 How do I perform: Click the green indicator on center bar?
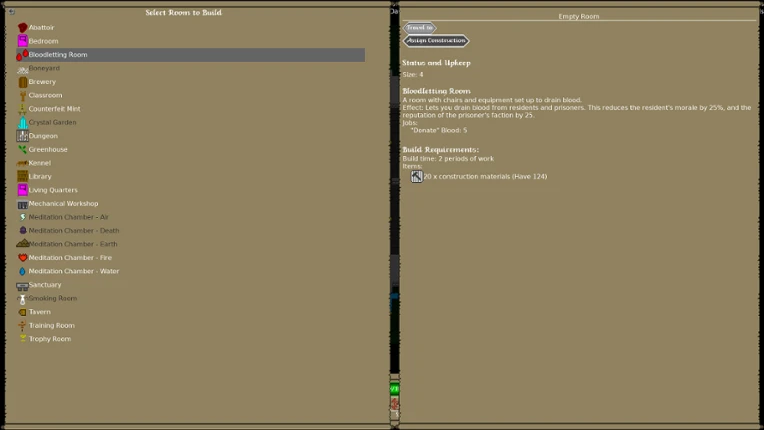[x=395, y=389]
